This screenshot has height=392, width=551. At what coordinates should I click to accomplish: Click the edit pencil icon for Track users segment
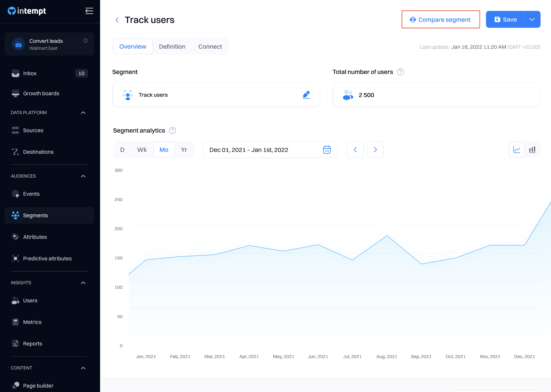click(306, 95)
